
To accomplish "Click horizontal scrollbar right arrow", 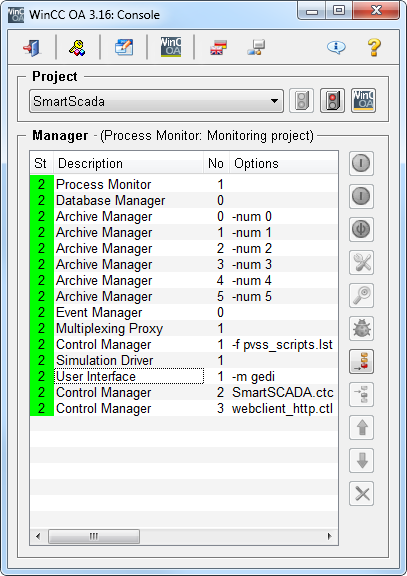I will [329, 536].
